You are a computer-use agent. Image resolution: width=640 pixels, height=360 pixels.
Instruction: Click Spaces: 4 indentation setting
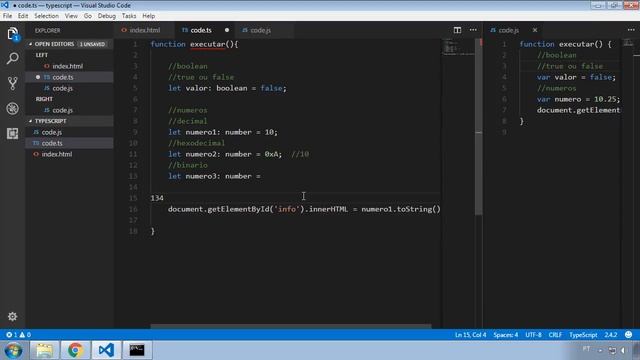point(506,335)
